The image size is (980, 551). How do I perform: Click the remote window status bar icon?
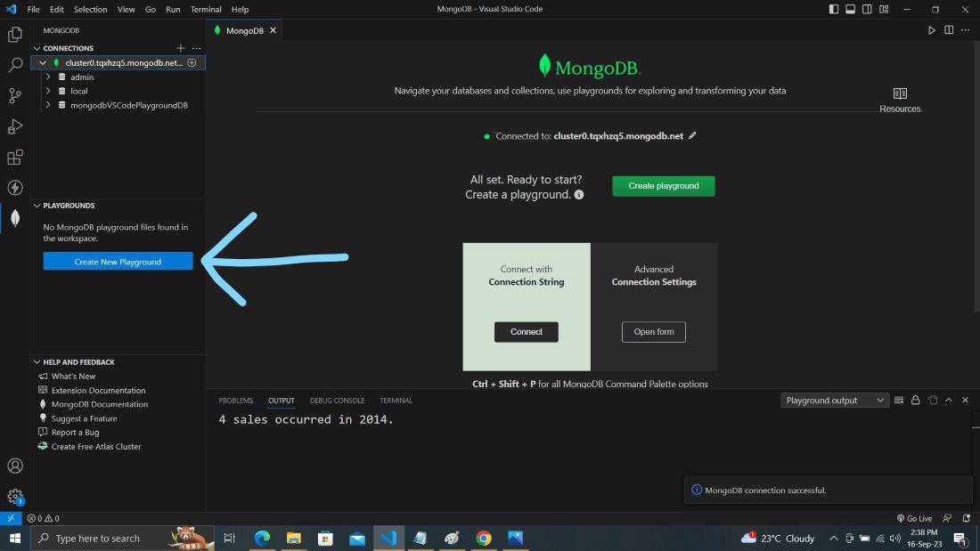coord(11,519)
